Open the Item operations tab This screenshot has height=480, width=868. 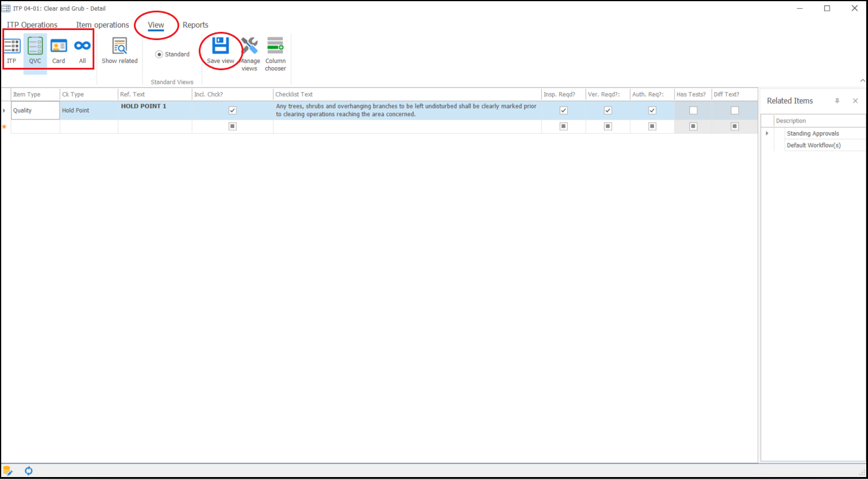(103, 25)
